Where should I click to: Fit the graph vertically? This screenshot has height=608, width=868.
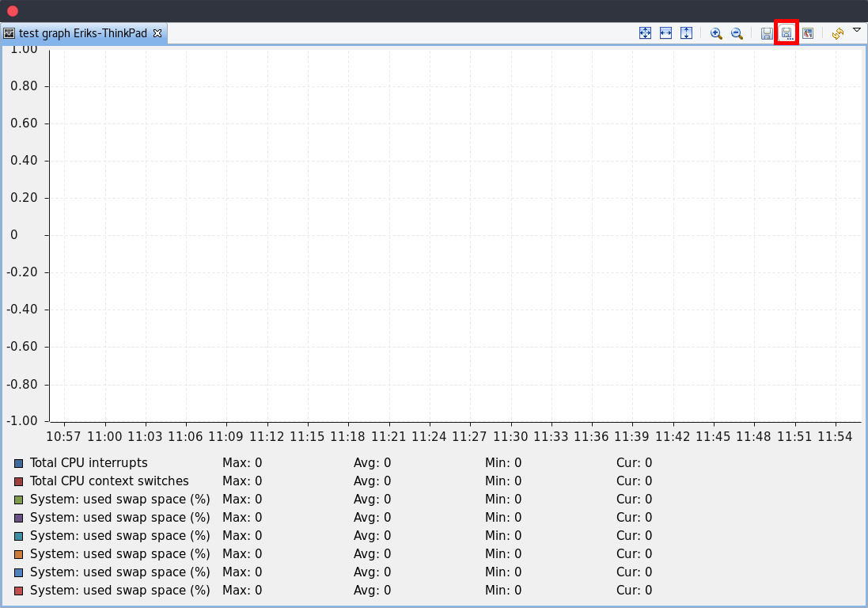[686, 32]
